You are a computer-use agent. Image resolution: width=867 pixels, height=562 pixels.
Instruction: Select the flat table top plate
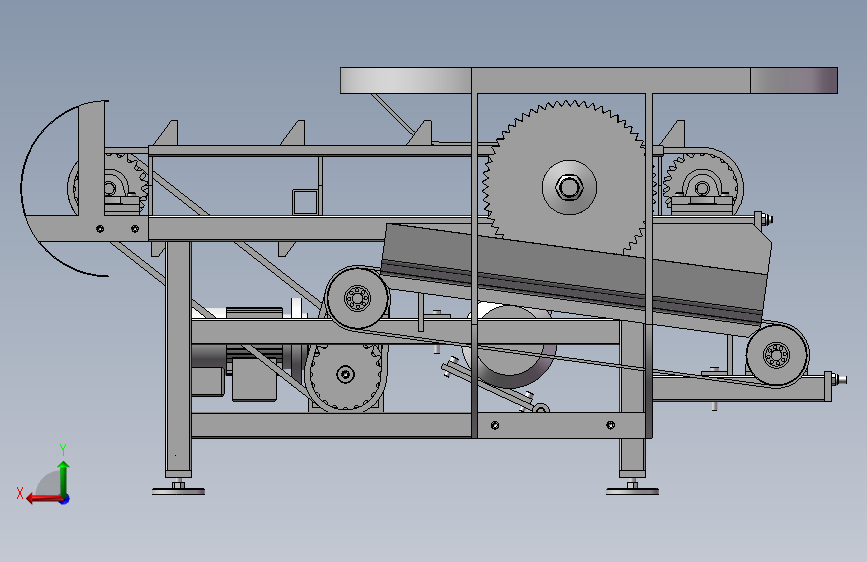(x=589, y=81)
